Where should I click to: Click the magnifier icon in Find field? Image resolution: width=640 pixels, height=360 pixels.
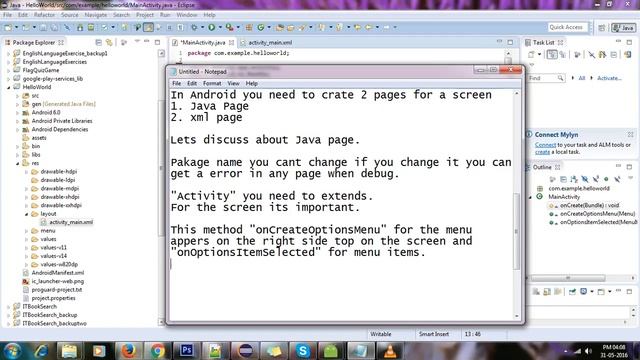560,78
